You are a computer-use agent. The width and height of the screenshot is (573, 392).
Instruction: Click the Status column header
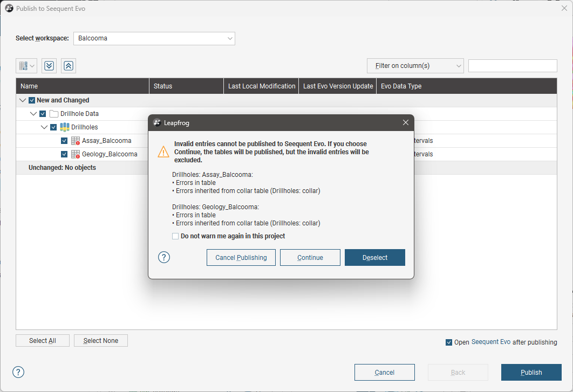tap(186, 86)
